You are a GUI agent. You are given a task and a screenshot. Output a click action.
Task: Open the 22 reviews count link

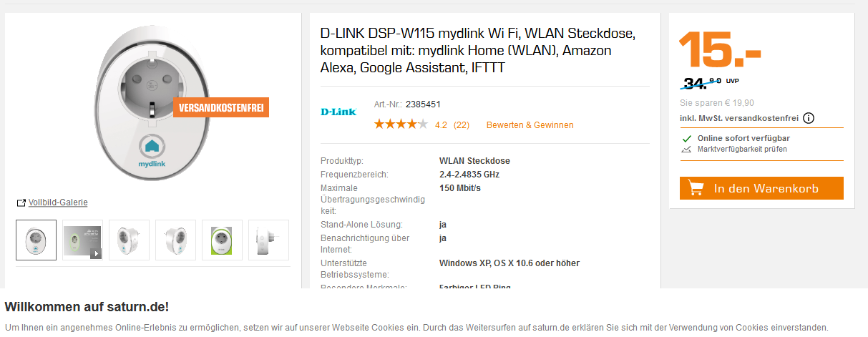462,125
